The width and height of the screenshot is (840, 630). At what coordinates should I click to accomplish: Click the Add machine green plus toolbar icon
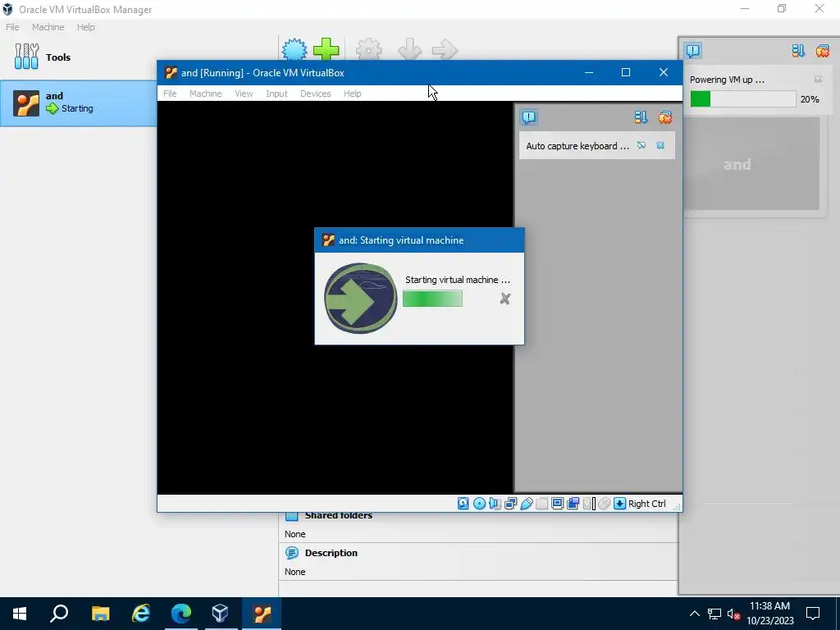click(326, 50)
